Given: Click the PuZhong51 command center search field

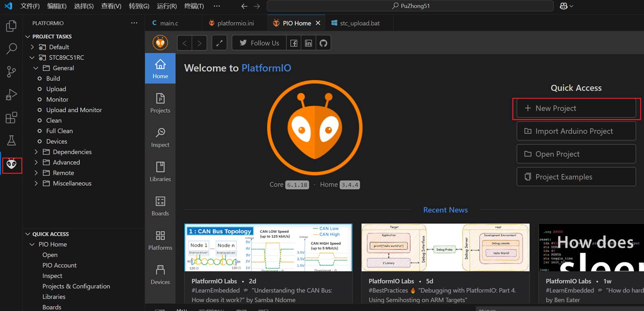Looking at the screenshot, I should (410, 6).
